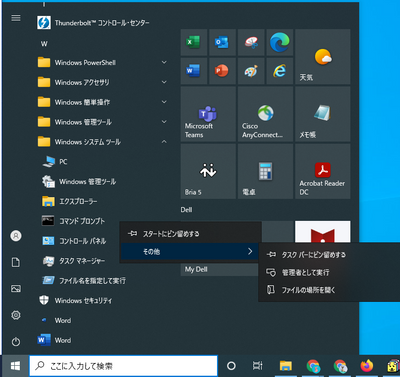Open the Outlook tile
Viewport: 400px width, 377px height.
pyautogui.click(x=222, y=42)
